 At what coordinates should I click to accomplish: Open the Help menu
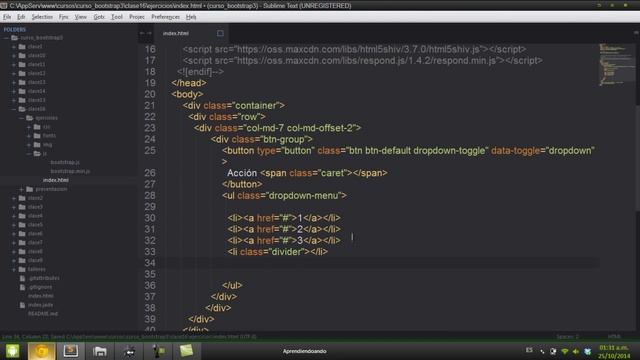coord(191,17)
